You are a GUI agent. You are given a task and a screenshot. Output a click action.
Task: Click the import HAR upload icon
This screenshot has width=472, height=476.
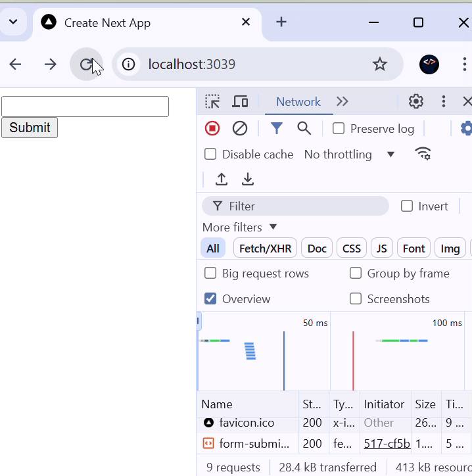[x=222, y=179]
